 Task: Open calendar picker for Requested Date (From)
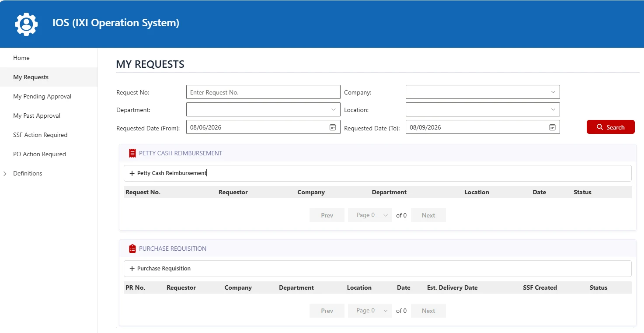point(333,127)
